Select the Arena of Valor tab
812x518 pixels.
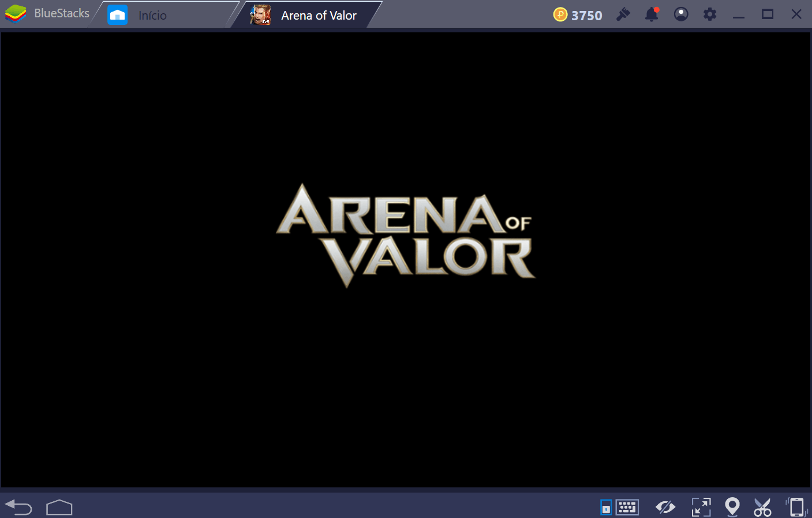coord(306,15)
